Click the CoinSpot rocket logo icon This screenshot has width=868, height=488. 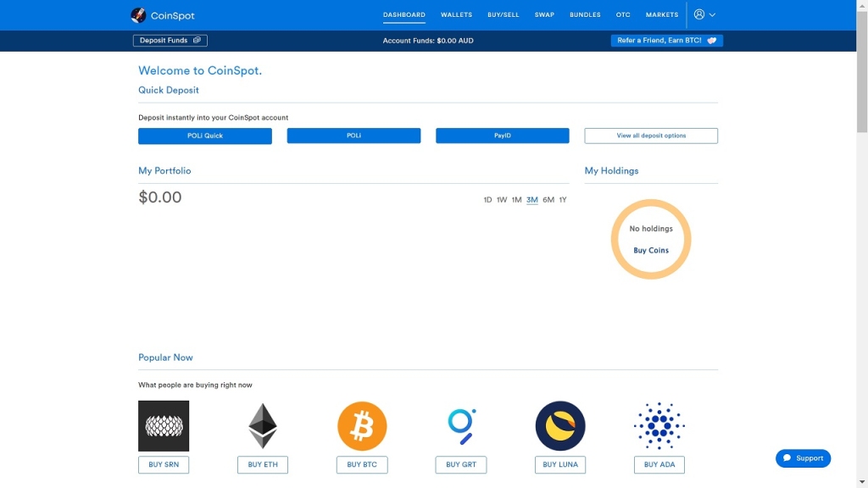(138, 15)
